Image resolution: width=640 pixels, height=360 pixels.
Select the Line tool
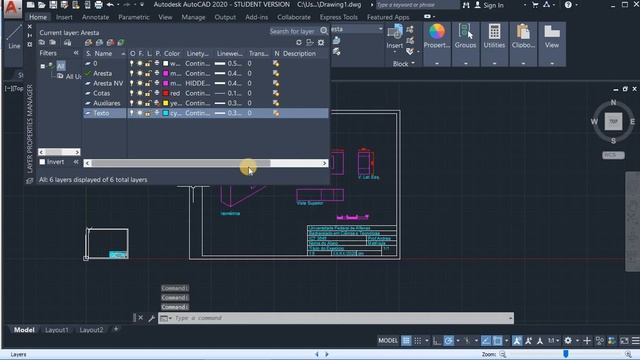click(14, 37)
